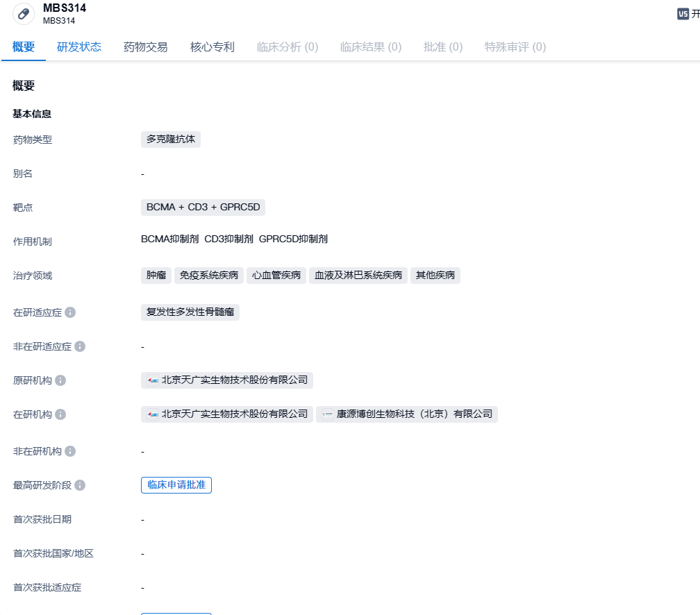Select the 概要 tab
The image size is (700, 615).
click(x=24, y=47)
